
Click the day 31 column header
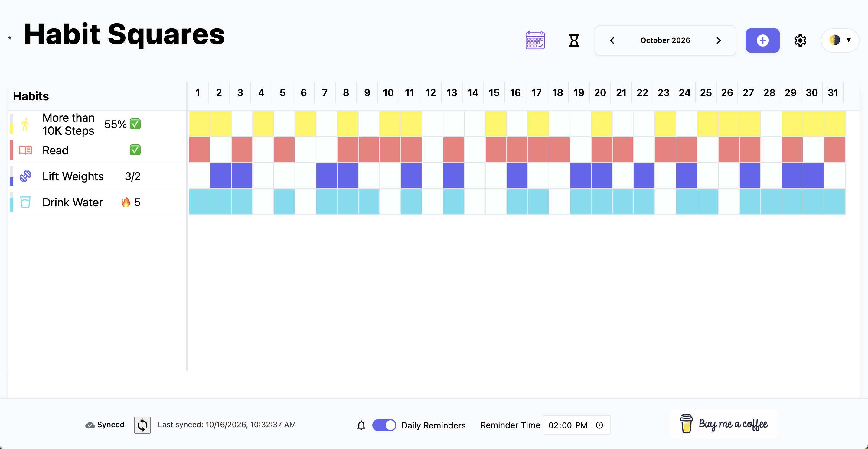833,92
